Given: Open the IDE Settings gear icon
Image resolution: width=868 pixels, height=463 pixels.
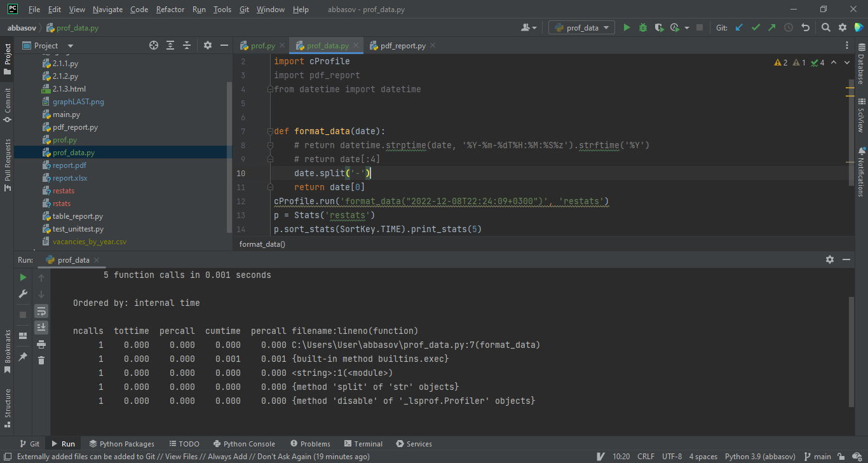Looking at the screenshot, I should (842, 27).
